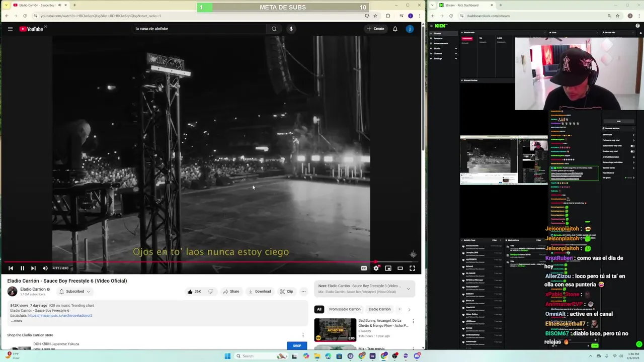Expand Studio in Kick sidebar
The height and width of the screenshot is (362, 644).
click(x=443, y=48)
